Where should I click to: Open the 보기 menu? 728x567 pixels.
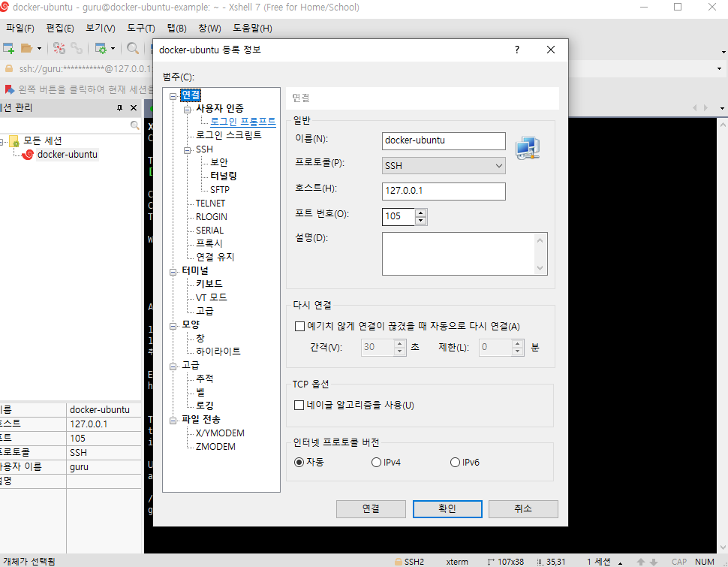(x=101, y=29)
